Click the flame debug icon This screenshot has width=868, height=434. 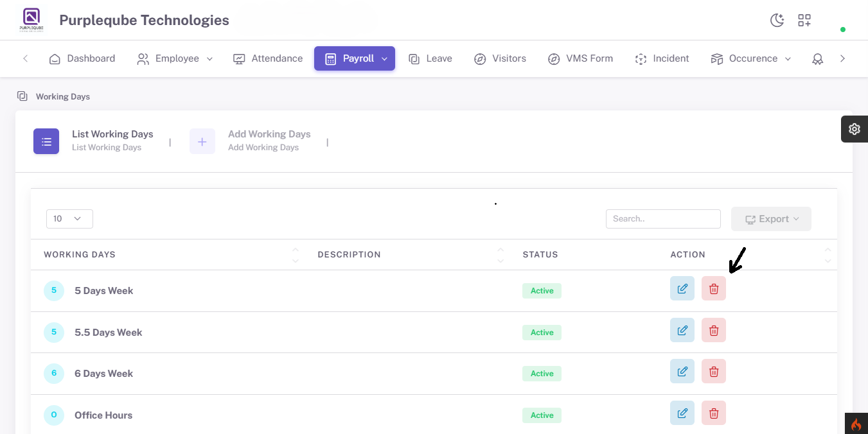click(856, 424)
